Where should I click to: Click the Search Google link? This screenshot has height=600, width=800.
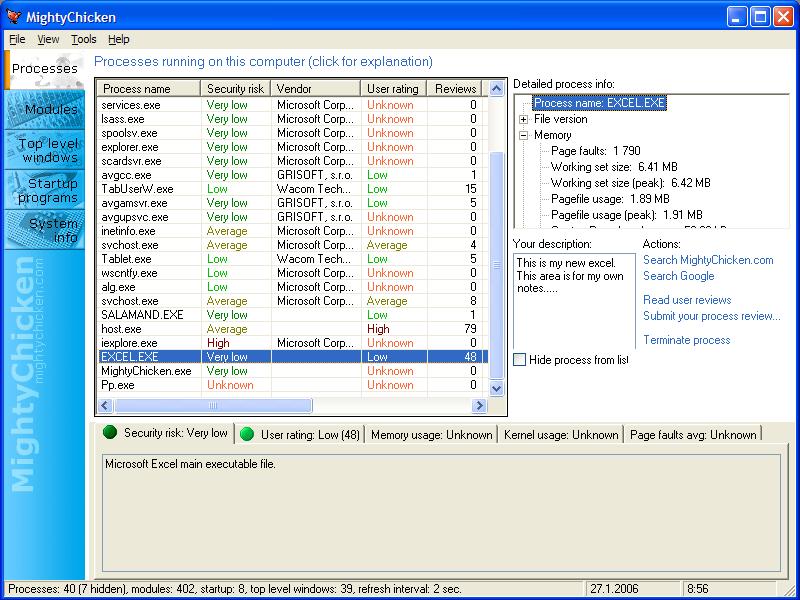click(679, 276)
